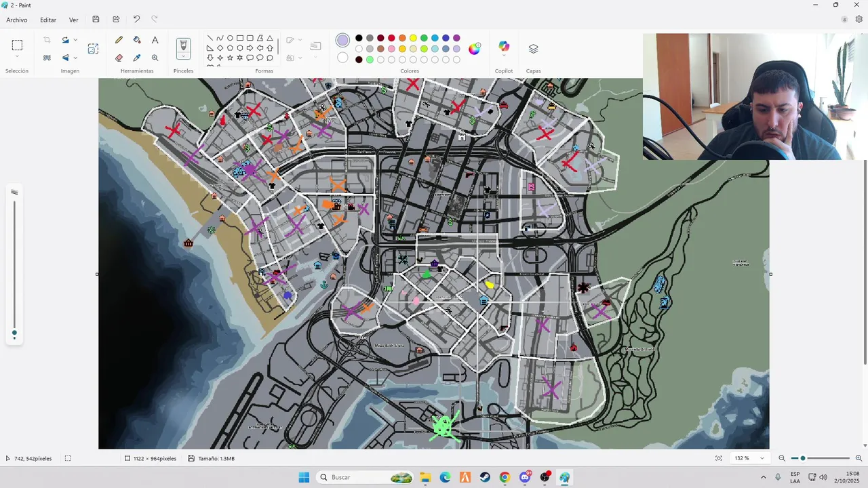Viewport: 868px width, 488px height.
Task: Click the Flip image icon
Action: point(65,58)
